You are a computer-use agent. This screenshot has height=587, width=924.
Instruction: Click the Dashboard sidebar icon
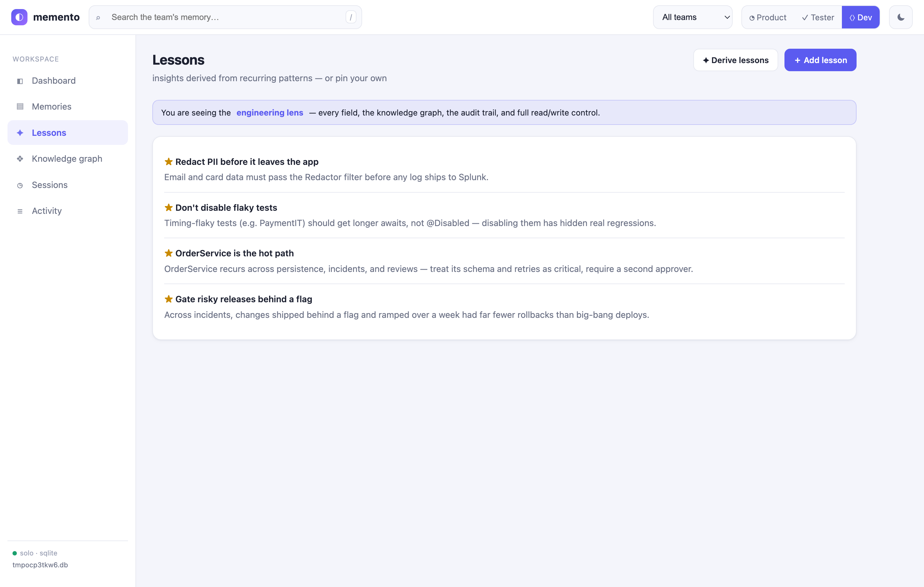coord(20,81)
